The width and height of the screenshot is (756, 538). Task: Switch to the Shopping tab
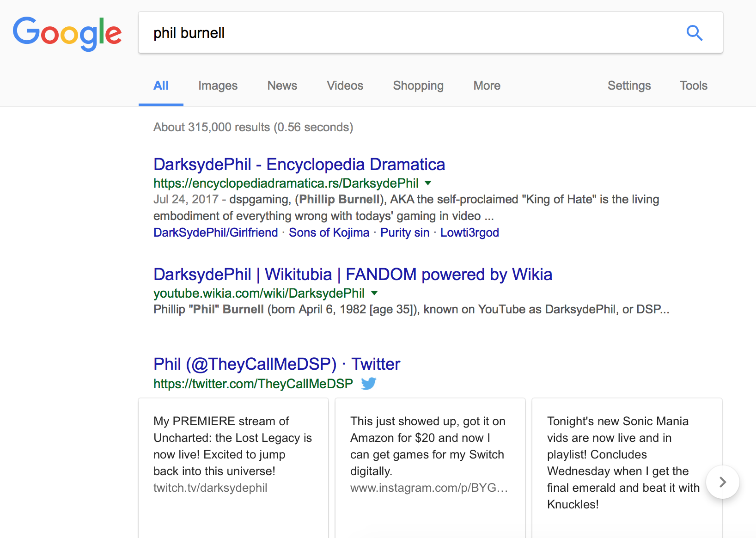point(418,86)
